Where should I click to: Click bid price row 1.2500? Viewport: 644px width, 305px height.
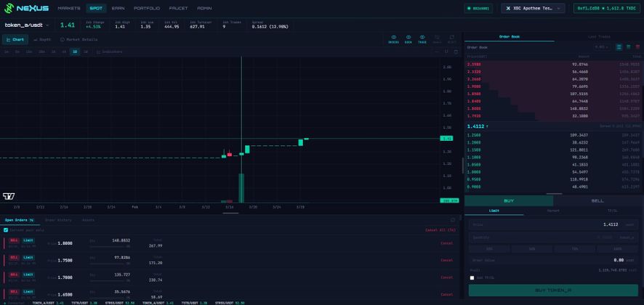click(x=554, y=135)
